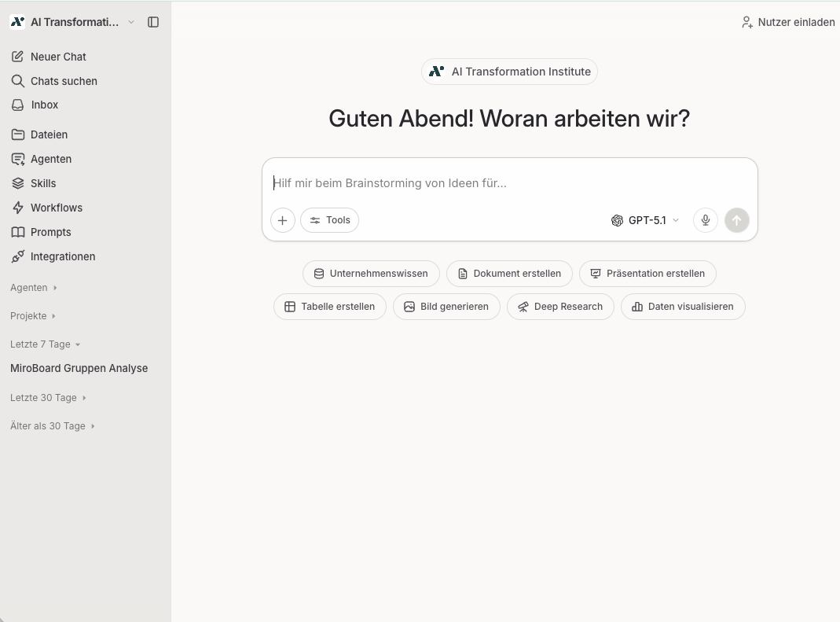The height and width of the screenshot is (622, 840).
Task: Click the Workflows lightning icon
Action: pos(17,208)
